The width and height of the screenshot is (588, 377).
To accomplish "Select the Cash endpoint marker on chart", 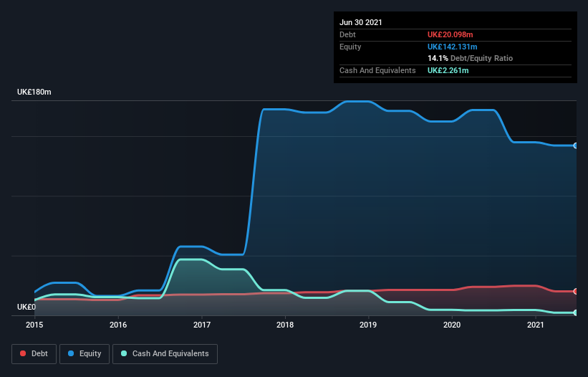I will (x=576, y=312).
